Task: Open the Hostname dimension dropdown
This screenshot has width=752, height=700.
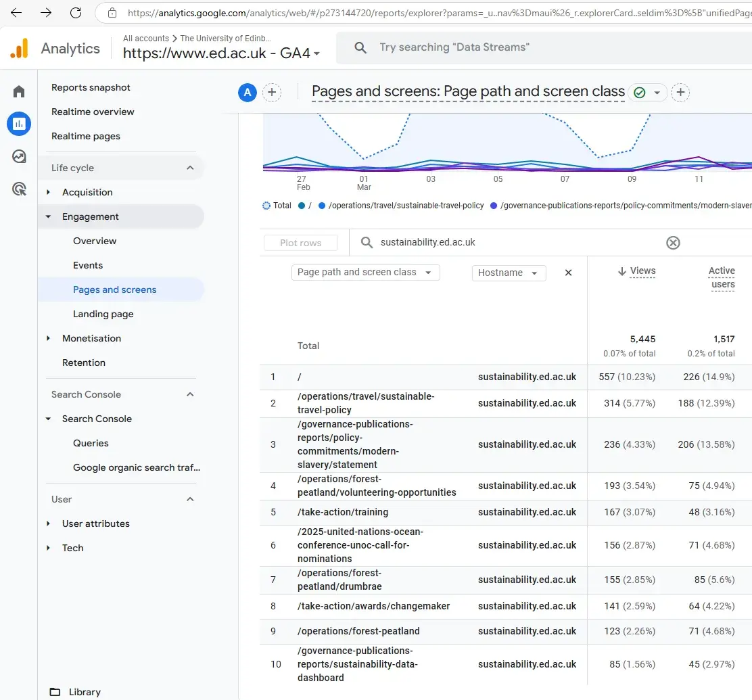Action: [508, 273]
